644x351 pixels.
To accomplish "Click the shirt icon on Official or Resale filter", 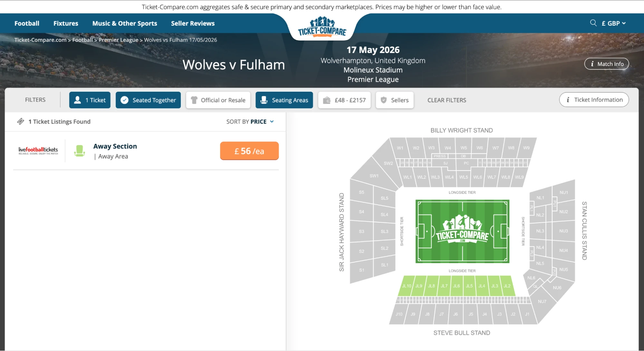I will point(195,100).
